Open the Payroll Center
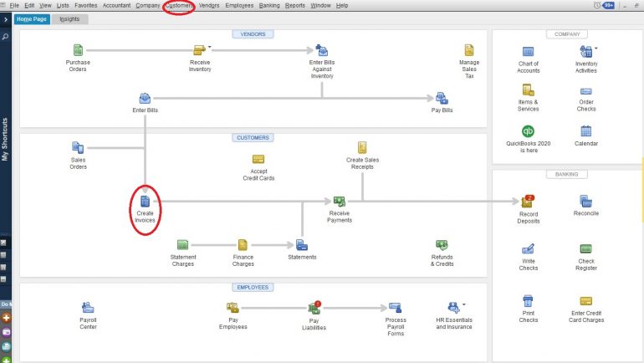The width and height of the screenshot is (644, 363). click(x=88, y=308)
